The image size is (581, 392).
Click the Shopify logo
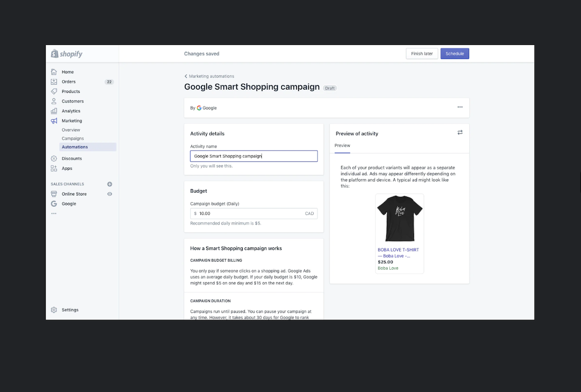point(67,54)
